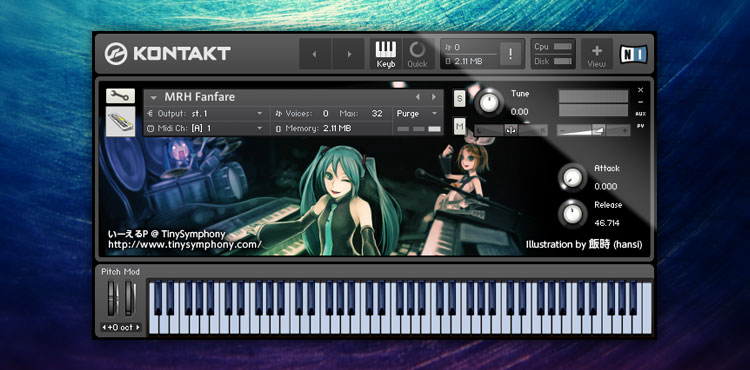Screen dimensions: 750x370
Task: Expand the MRH Fanfare instrument menu
Action: pos(154,97)
